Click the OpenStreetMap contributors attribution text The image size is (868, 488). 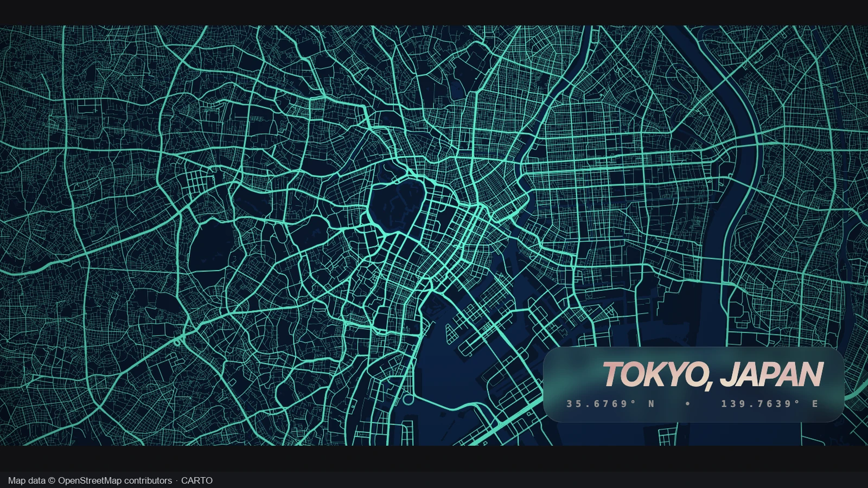pyautogui.click(x=115, y=480)
